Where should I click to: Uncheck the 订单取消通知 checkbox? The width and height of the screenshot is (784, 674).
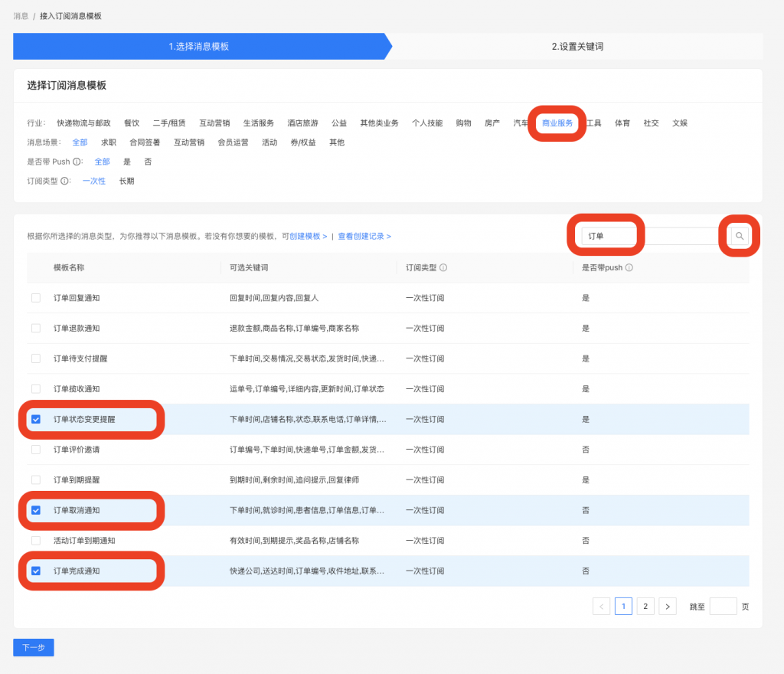[36, 510]
